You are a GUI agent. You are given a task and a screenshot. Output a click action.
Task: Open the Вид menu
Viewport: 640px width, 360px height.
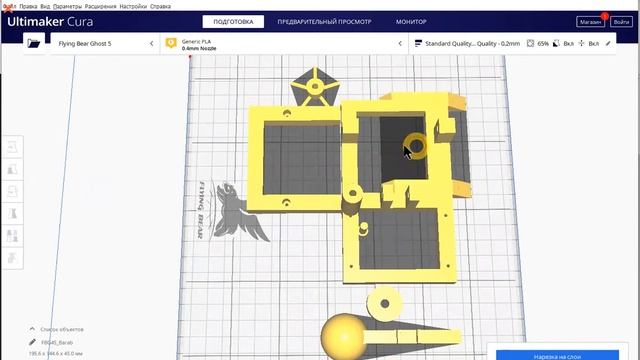pos(45,7)
